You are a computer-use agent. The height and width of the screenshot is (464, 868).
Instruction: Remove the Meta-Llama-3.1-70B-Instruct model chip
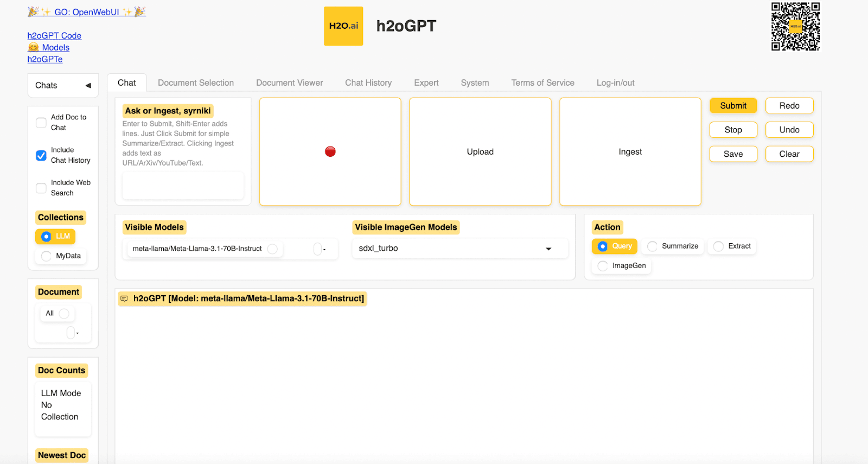point(272,249)
